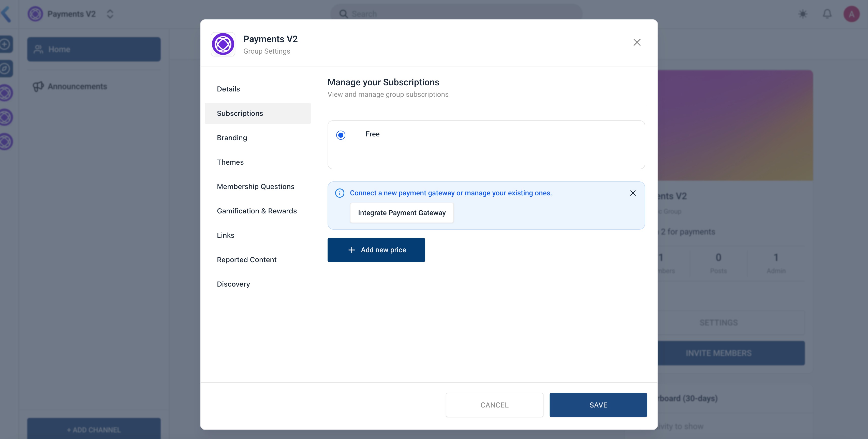Click the info circle icon in banner
The image size is (868, 439).
click(x=340, y=193)
